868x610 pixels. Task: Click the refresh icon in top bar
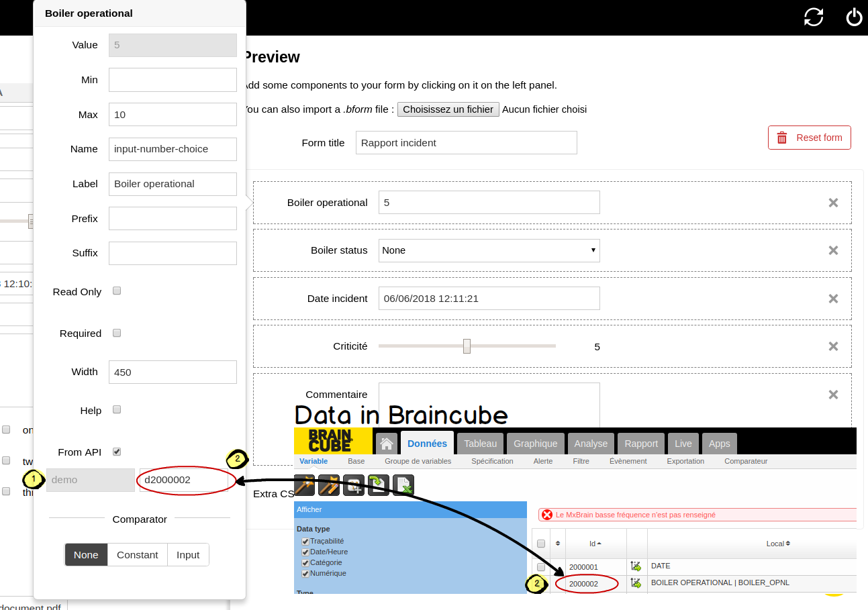(x=813, y=17)
